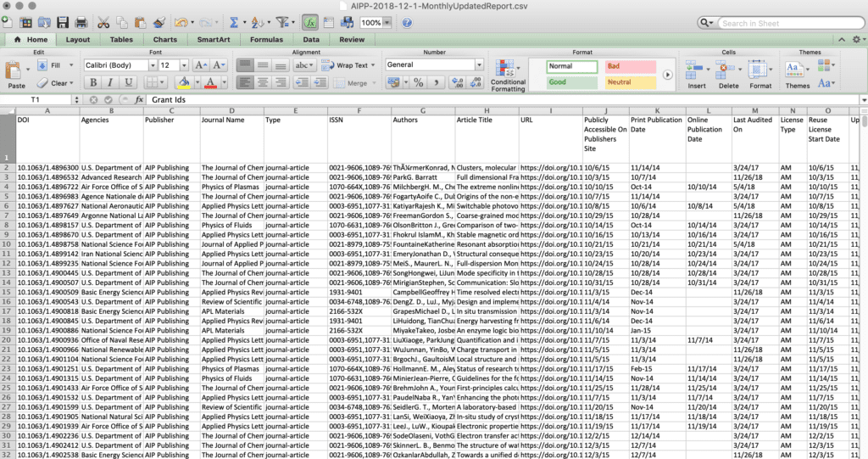Align text right horizontally
Viewport: 868px width, 459px height.
pyautogui.click(x=281, y=82)
